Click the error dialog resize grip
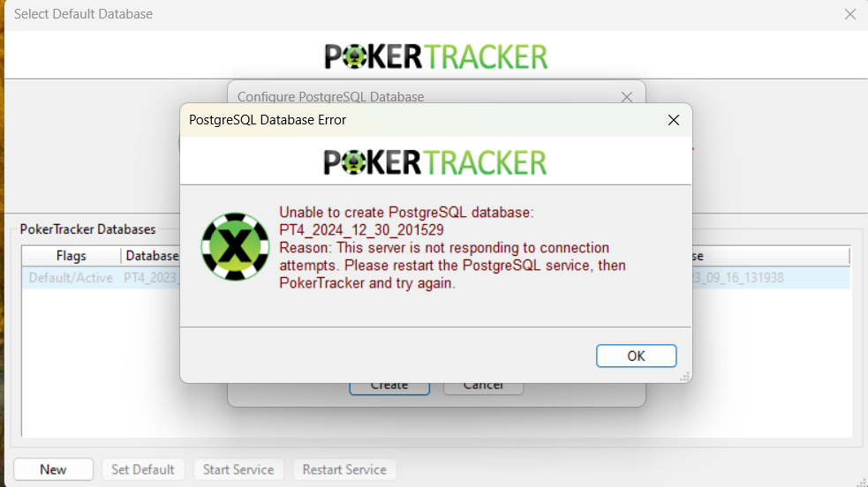This screenshot has height=487, width=868. 684,377
